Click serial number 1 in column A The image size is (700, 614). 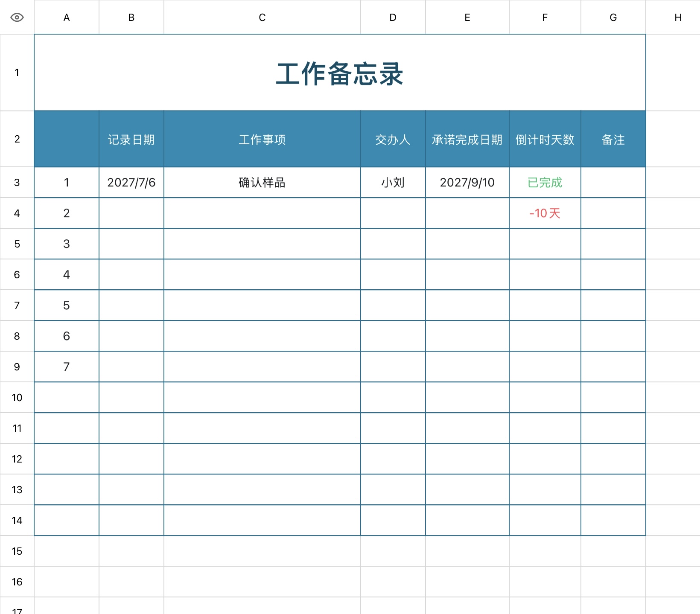(x=67, y=182)
